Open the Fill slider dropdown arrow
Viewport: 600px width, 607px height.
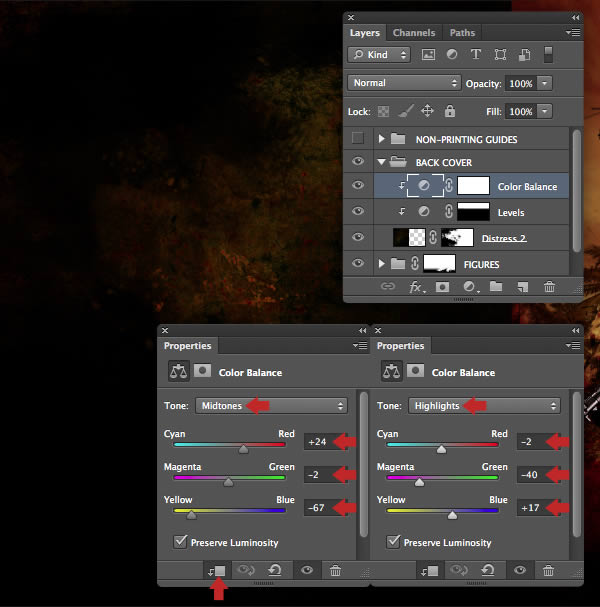click(545, 111)
